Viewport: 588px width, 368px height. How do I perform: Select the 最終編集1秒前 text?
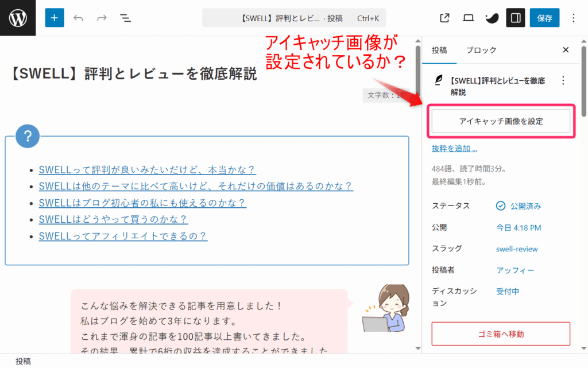coord(459,182)
